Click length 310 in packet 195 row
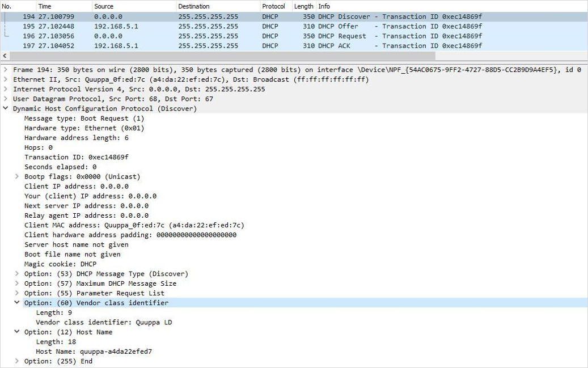The width and height of the screenshot is (588, 368). click(x=309, y=26)
